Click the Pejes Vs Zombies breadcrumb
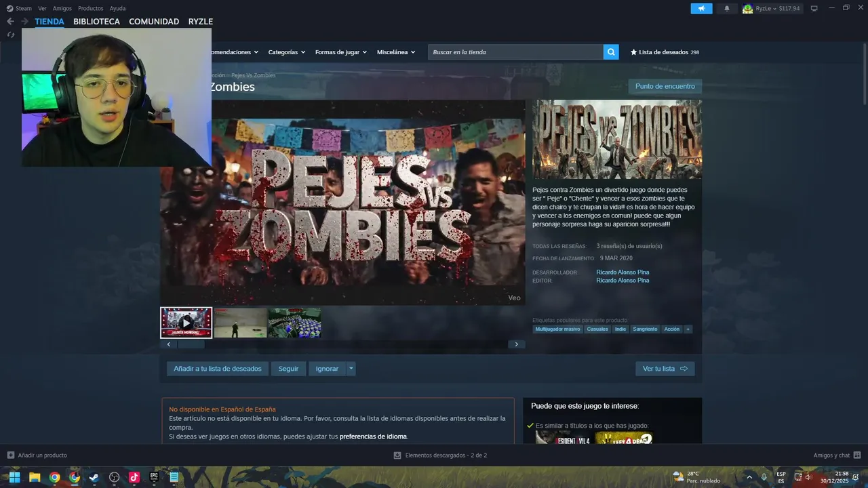868x488 pixels. click(x=254, y=75)
